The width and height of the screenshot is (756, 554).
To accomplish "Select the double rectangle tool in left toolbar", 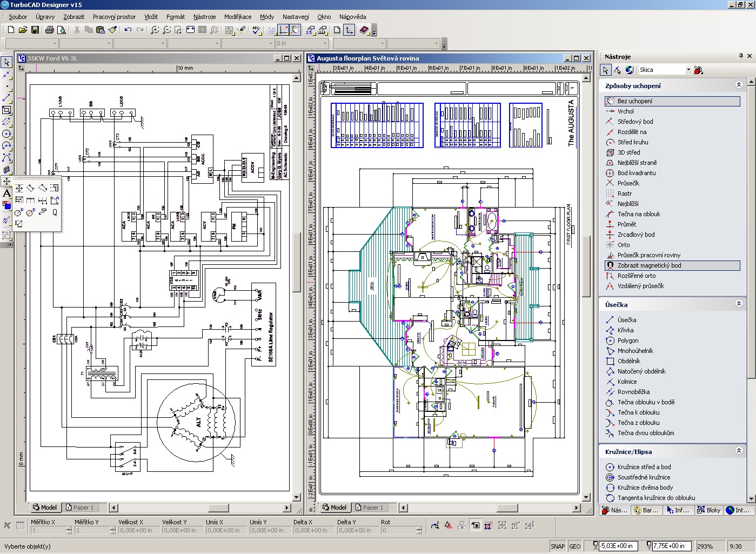I will (6, 110).
